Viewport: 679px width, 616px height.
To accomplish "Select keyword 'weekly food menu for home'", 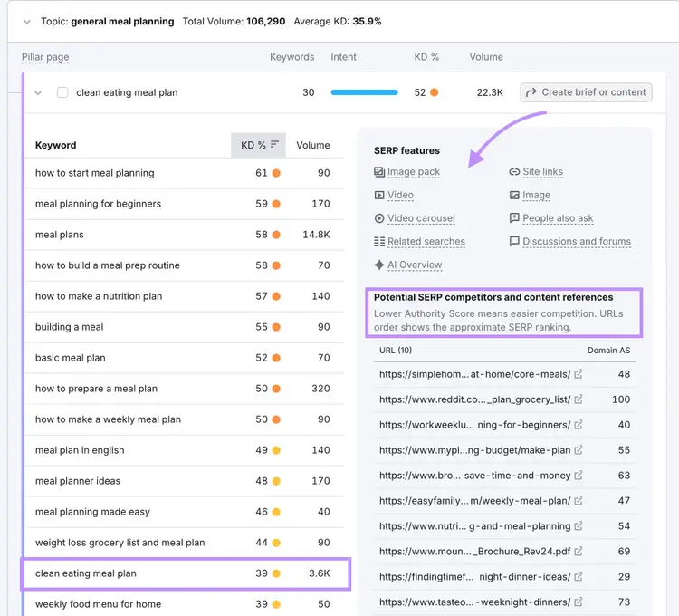I will [x=98, y=604].
